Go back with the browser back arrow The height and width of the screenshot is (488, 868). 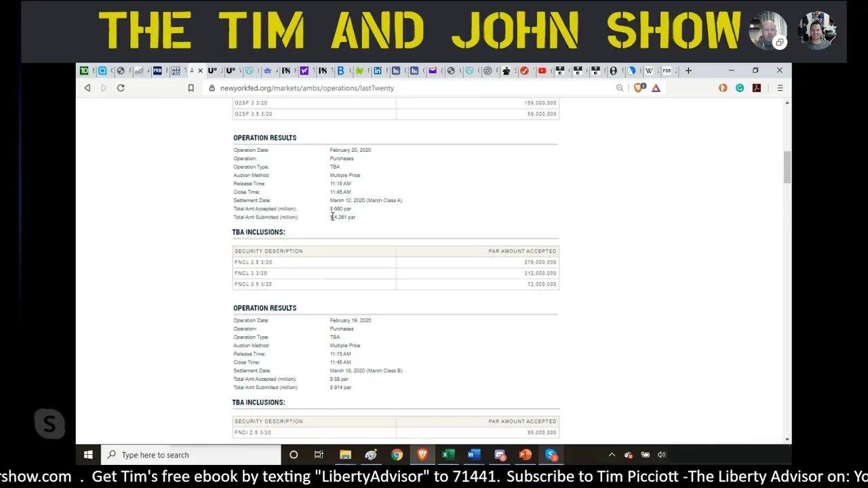click(87, 88)
